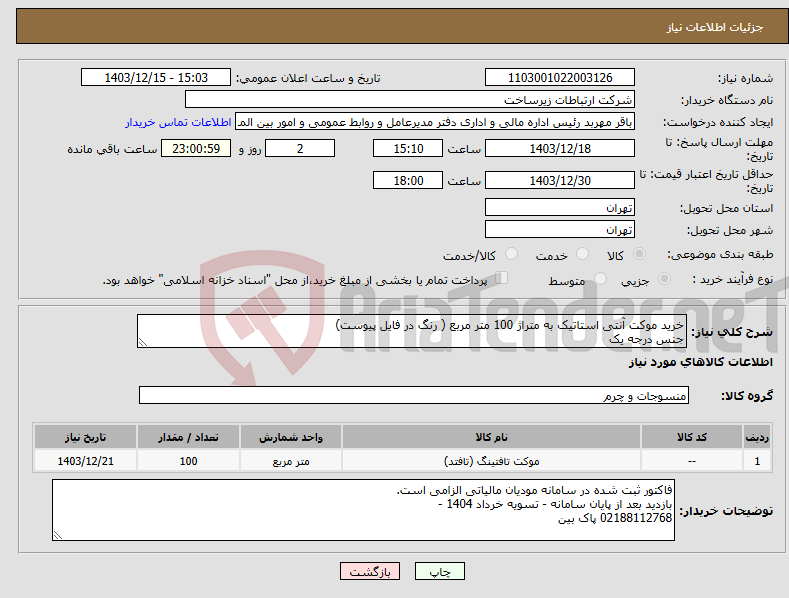Toggle the اسناد خزانه اسلامی payment checkbox
Image resolution: width=789 pixels, height=598 pixels.
(x=501, y=278)
